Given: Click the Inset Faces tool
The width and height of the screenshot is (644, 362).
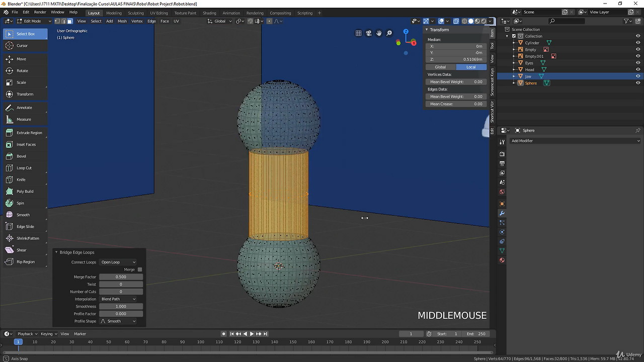Looking at the screenshot, I should [26, 145].
